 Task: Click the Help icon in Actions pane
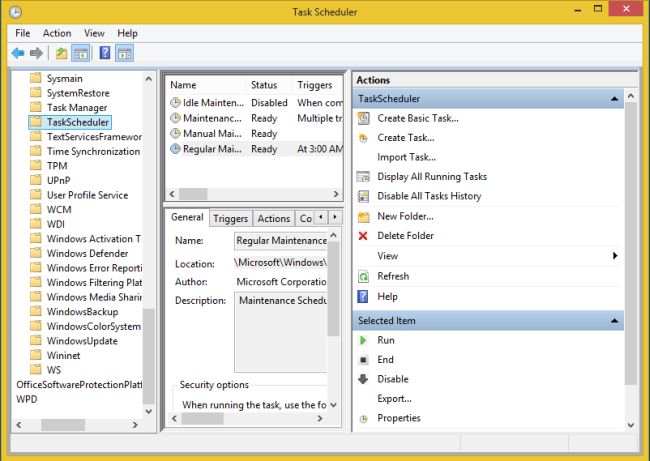tap(363, 296)
